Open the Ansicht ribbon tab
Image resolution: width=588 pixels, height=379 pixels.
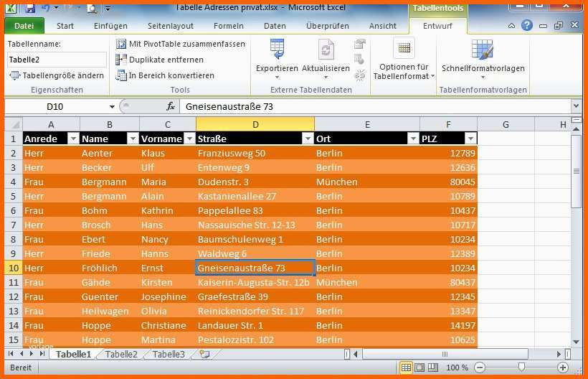(382, 26)
